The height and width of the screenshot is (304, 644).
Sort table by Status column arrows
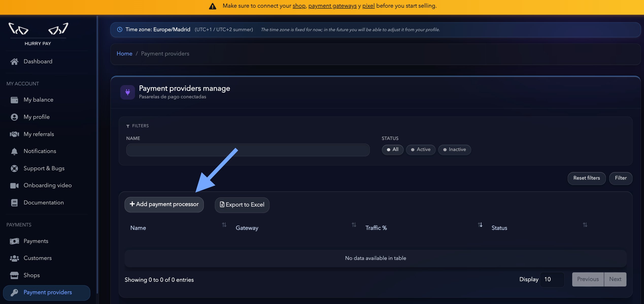coord(585,225)
